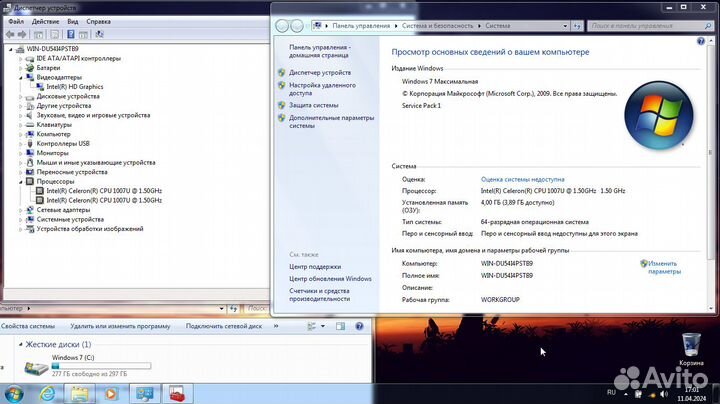Click the back button in System window
The image size is (720, 404).
[x=282, y=26]
